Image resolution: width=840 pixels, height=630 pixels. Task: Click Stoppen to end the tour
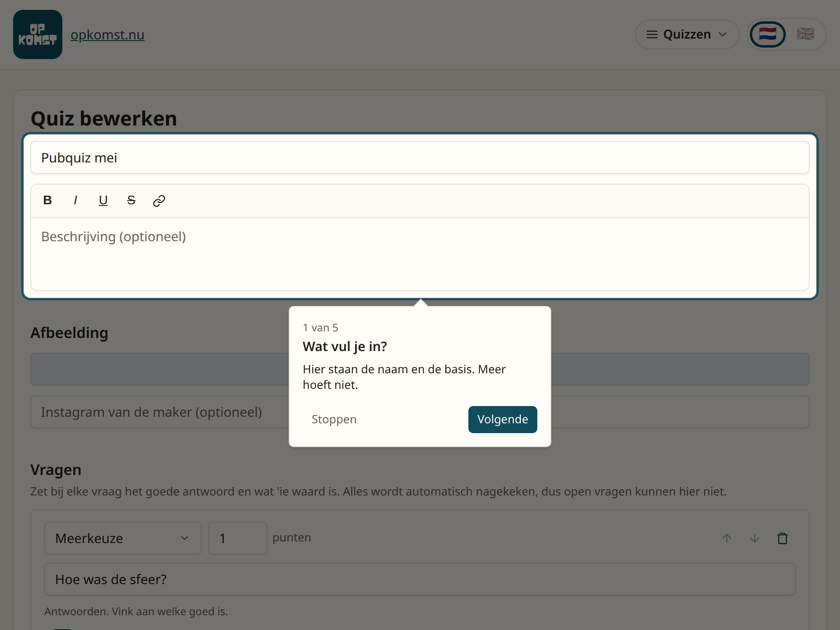(x=334, y=419)
